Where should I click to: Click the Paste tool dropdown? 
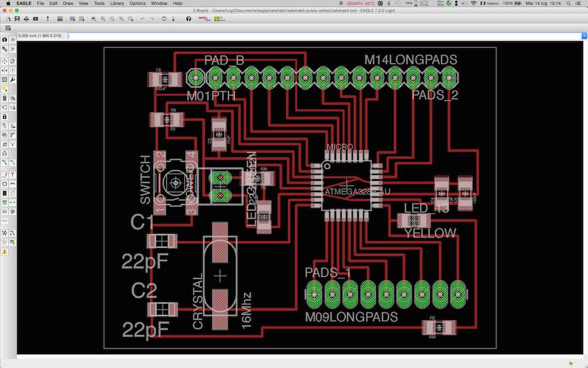pyautogui.click(x=6, y=89)
